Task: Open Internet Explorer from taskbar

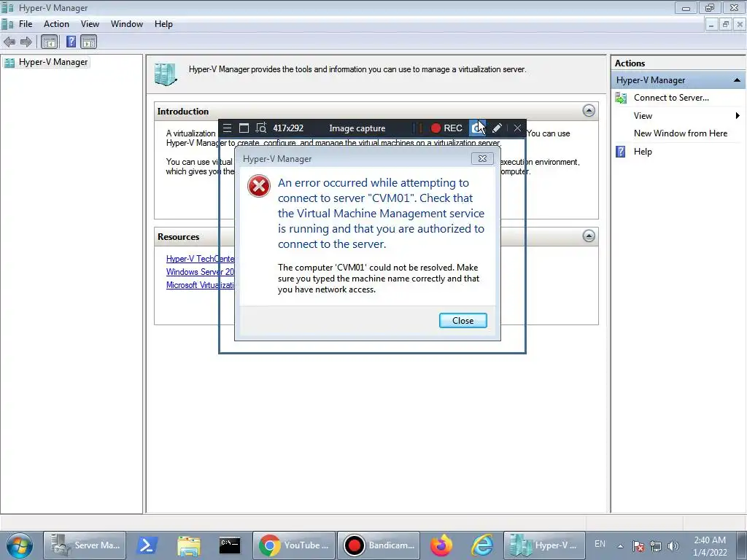Action: 482,545
